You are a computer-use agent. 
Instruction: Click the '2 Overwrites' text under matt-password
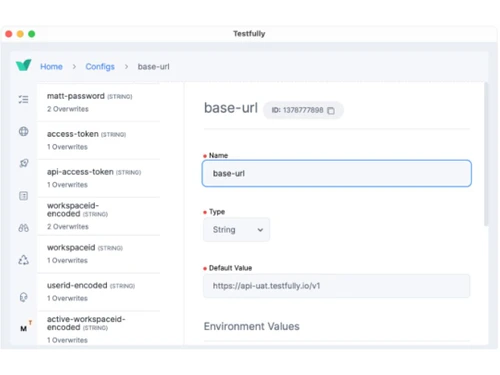click(x=68, y=109)
